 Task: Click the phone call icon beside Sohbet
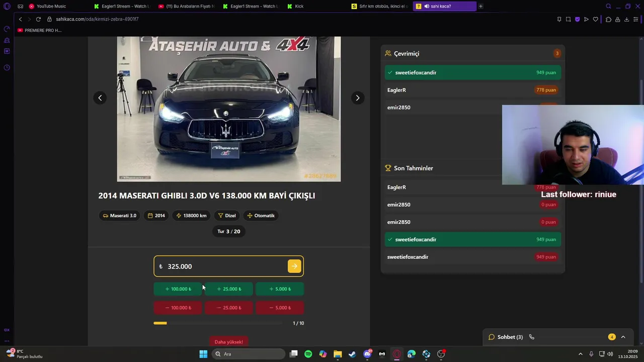(x=531, y=337)
